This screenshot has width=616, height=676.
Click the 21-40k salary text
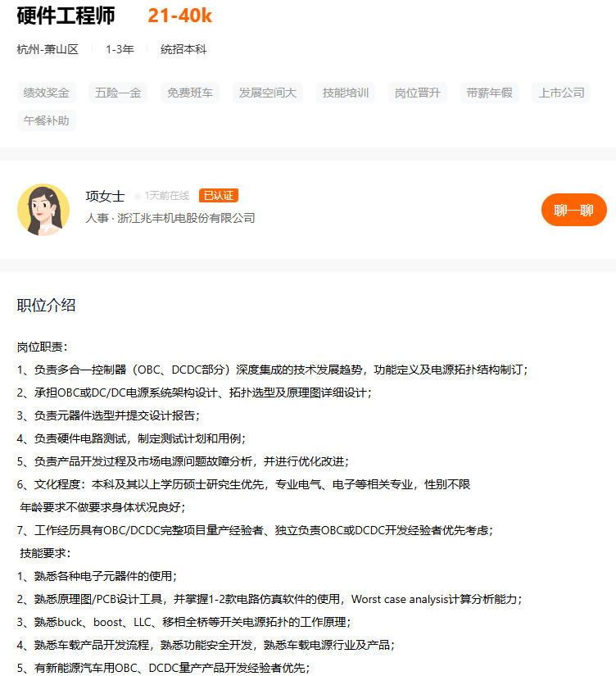(x=179, y=16)
